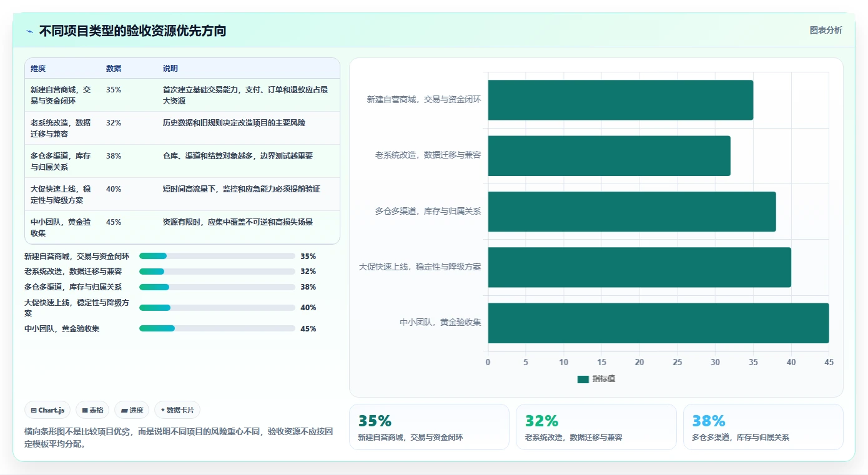Click the x-axis tick label 0

click(488, 363)
